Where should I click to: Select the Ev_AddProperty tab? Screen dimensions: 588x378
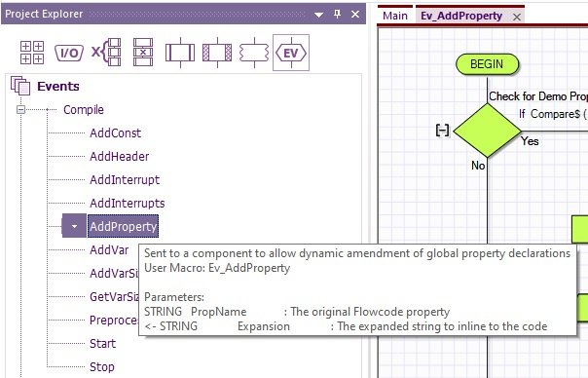click(461, 17)
